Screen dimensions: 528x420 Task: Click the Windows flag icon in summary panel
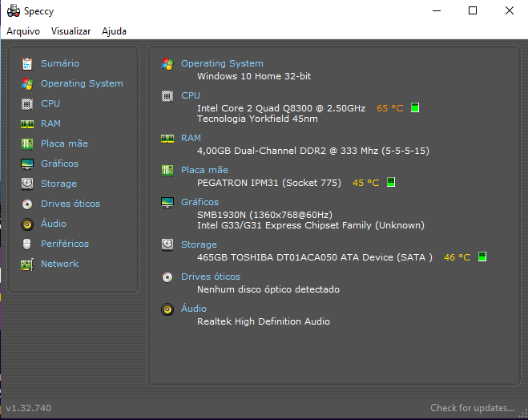[x=167, y=63]
